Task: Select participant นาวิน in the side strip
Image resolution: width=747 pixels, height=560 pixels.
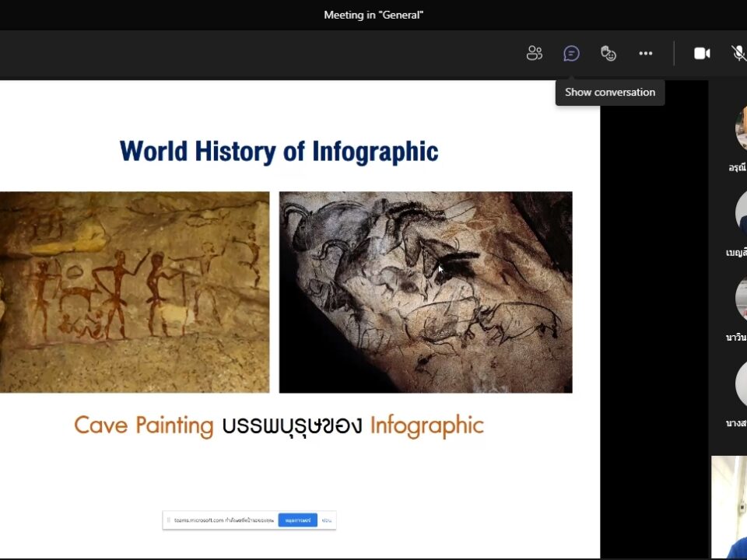Action: click(737, 309)
